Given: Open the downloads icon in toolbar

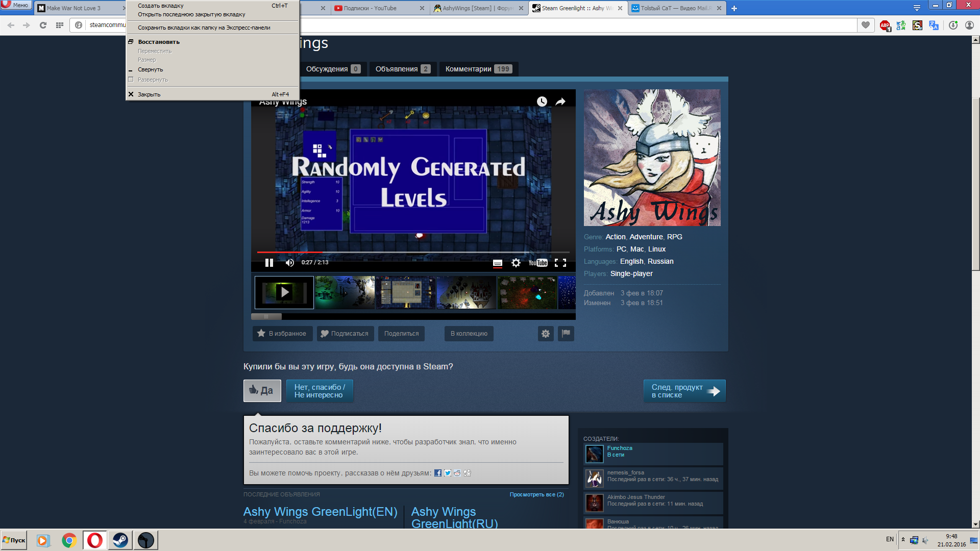Looking at the screenshot, I should 953,26.
